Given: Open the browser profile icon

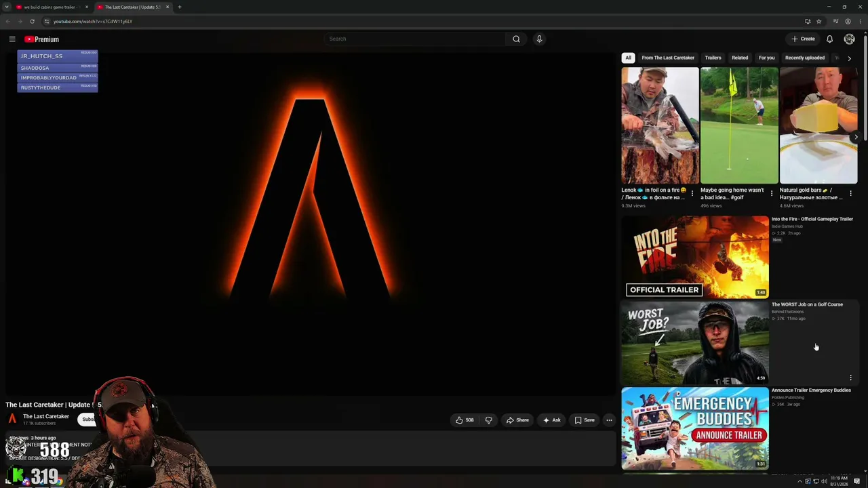Looking at the screenshot, I should (848, 21).
